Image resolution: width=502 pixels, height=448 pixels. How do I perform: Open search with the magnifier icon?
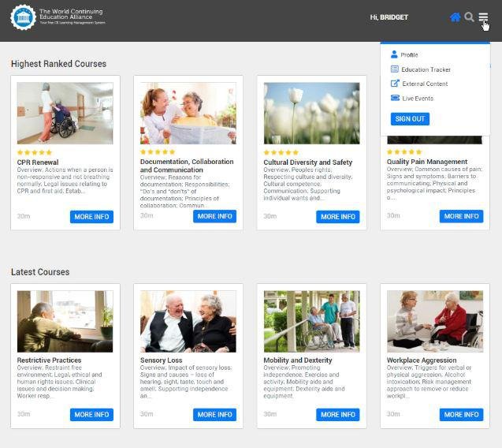pyautogui.click(x=469, y=17)
